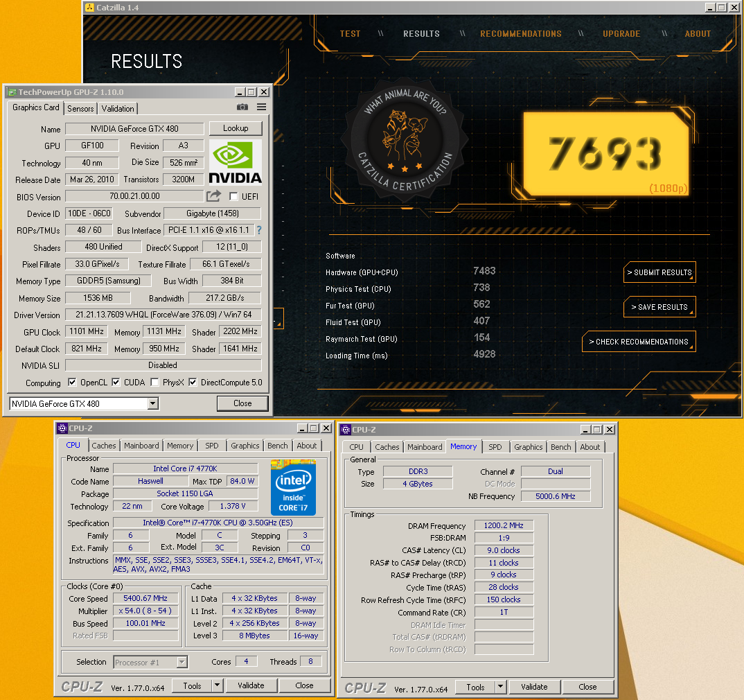This screenshot has width=744, height=700.
Task: Open the Processor #1 selection dropdown
Action: [x=182, y=662]
